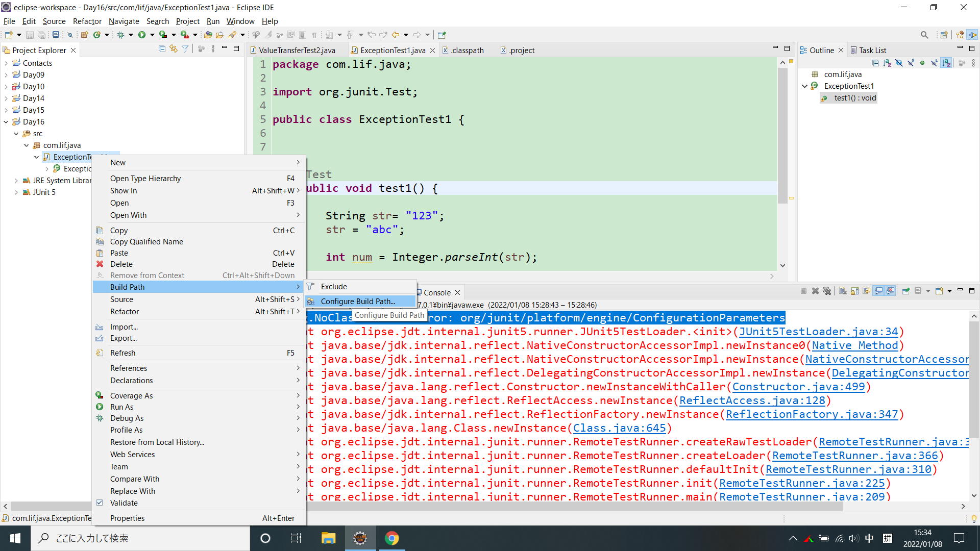
Task: Click the Debug bug icon in the toolbar
Action: point(121,35)
